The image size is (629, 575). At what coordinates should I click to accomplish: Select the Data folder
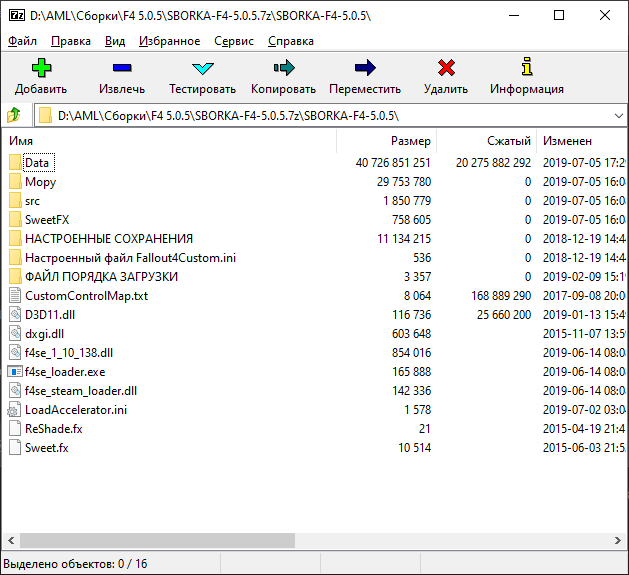click(x=37, y=163)
